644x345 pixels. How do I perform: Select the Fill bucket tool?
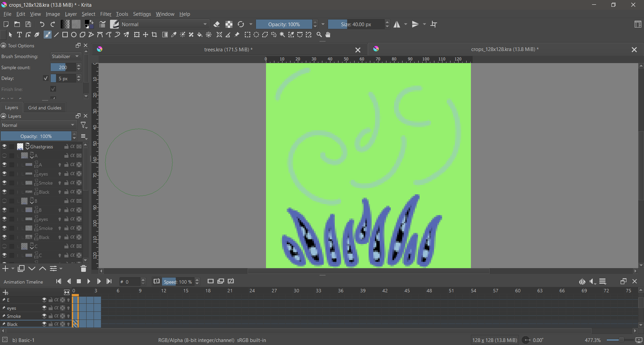(200, 35)
